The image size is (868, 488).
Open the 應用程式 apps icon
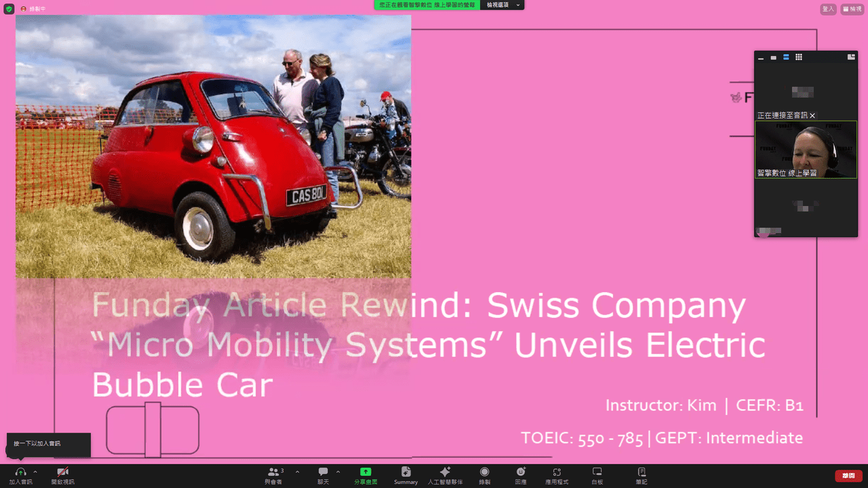tap(557, 475)
